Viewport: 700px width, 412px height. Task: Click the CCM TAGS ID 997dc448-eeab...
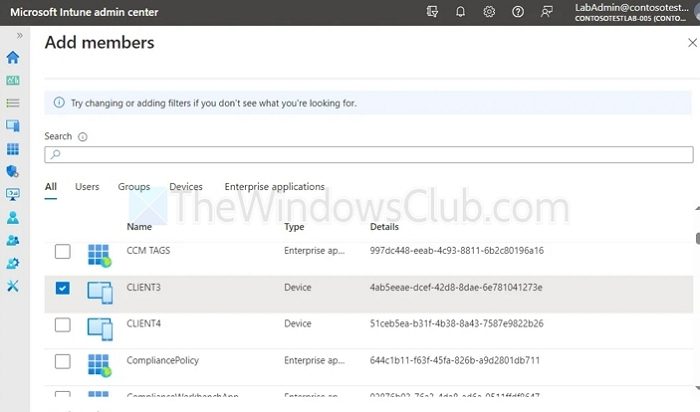(x=457, y=250)
